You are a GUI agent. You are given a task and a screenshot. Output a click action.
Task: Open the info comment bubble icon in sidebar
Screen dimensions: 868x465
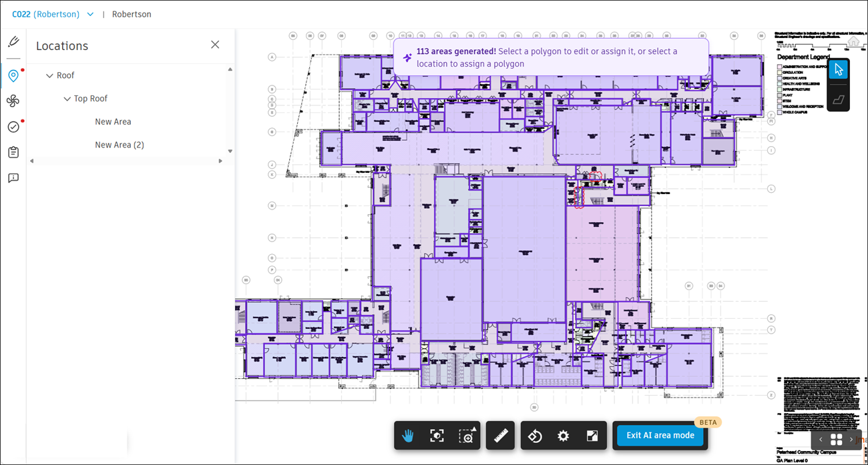(13, 178)
